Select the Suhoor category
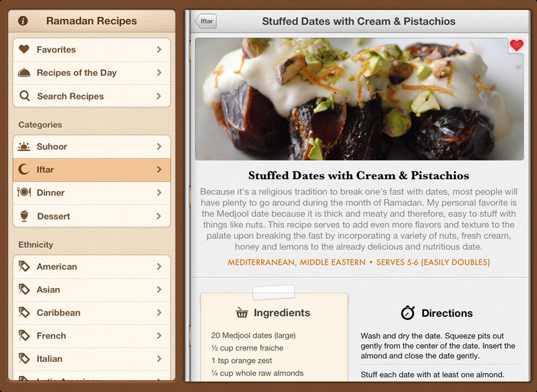Image resolution: width=537 pixels, height=392 pixels. click(92, 146)
